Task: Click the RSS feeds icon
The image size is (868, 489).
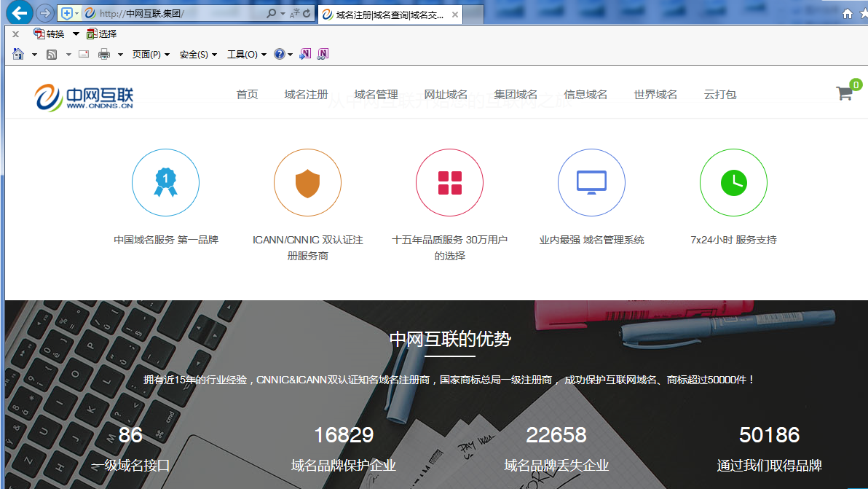Action: click(52, 54)
